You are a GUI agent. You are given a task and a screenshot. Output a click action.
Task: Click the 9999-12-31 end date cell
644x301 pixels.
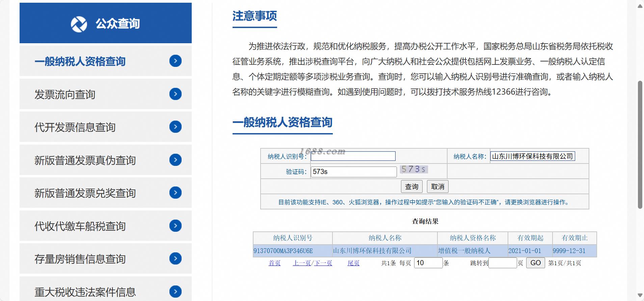click(x=574, y=251)
